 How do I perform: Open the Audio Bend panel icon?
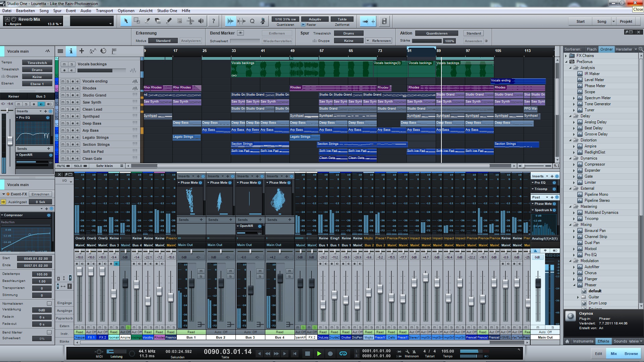230,21
